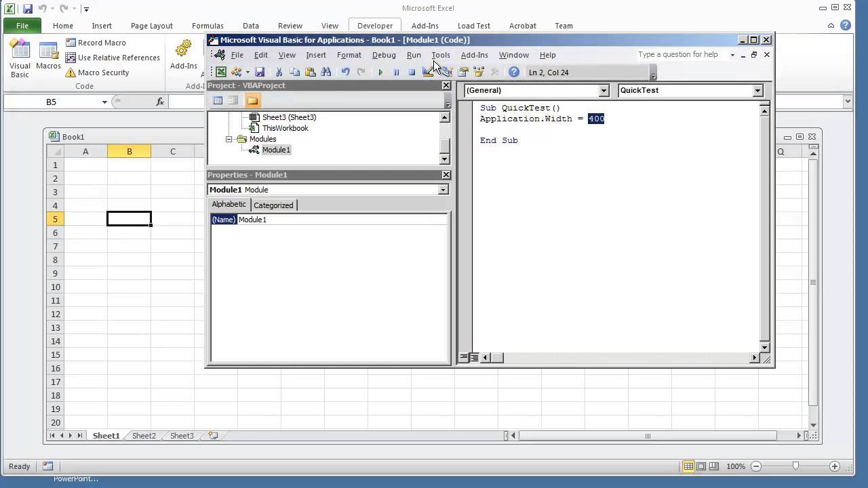Click the Zoom In plus button
The image size is (868, 488).
coord(835,466)
